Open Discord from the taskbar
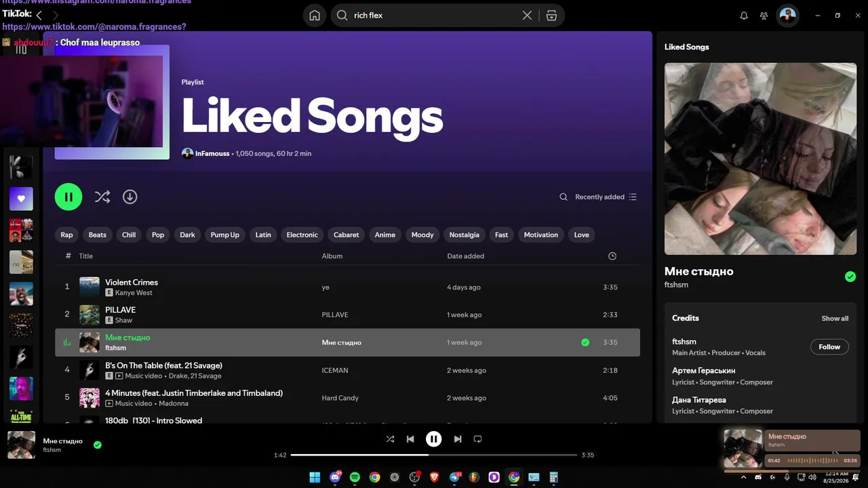The height and width of the screenshot is (488, 868). 335,477
